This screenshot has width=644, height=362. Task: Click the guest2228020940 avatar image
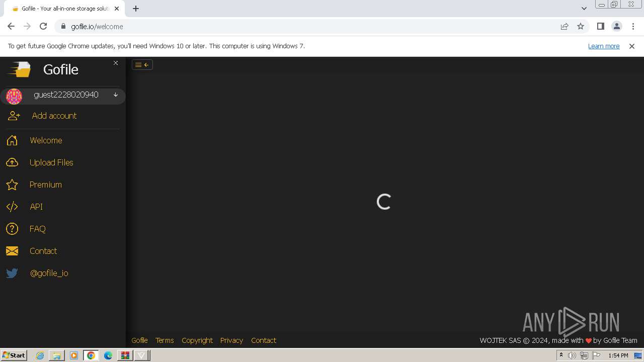click(14, 96)
